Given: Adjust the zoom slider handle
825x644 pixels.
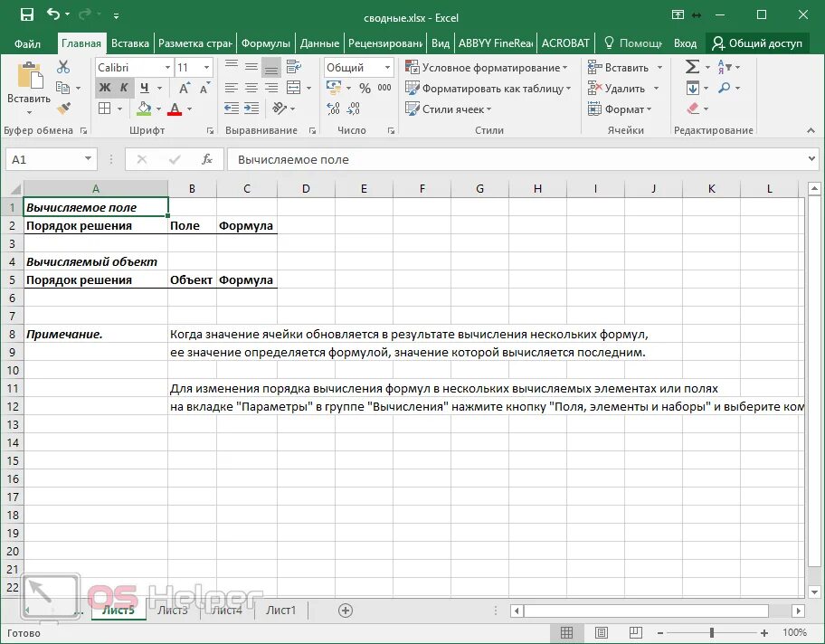Looking at the screenshot, I should (712, 632).
